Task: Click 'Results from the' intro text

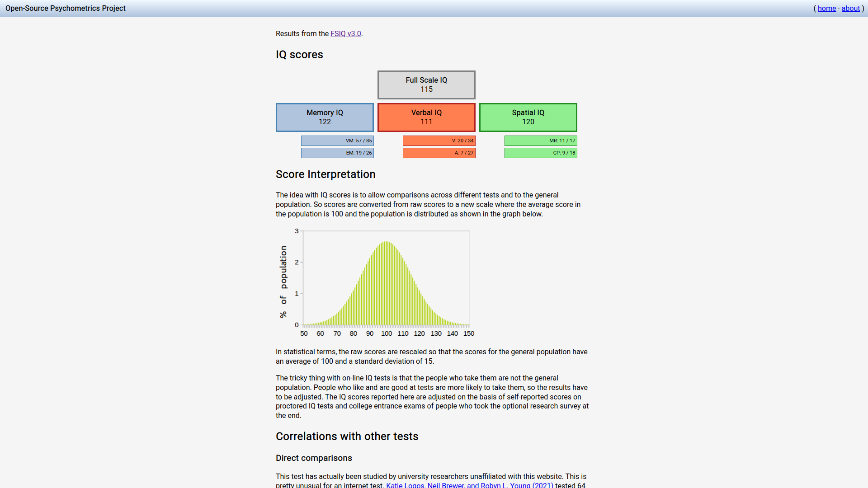Action: [302, 33]
